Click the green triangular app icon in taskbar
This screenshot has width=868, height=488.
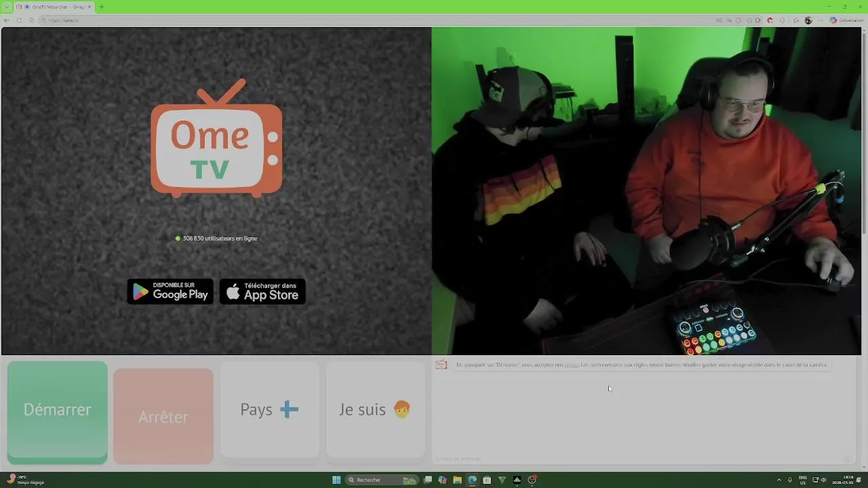[502, 480]
